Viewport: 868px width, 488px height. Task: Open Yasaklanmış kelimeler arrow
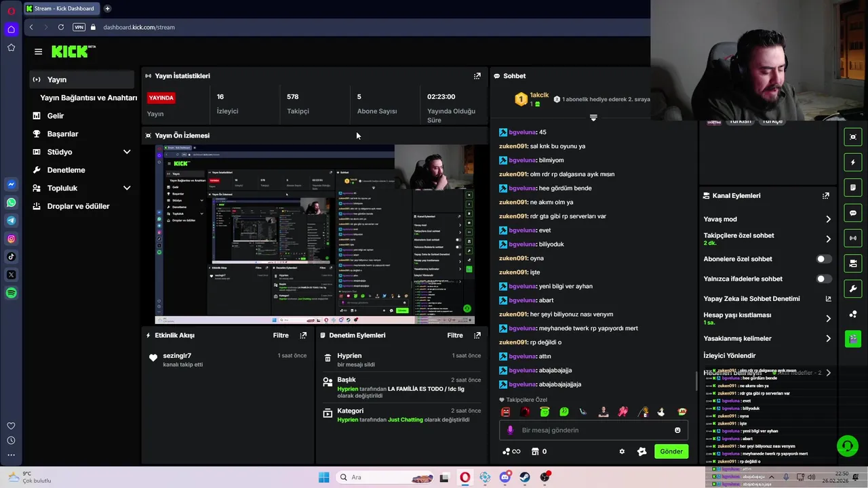(828, 339)
